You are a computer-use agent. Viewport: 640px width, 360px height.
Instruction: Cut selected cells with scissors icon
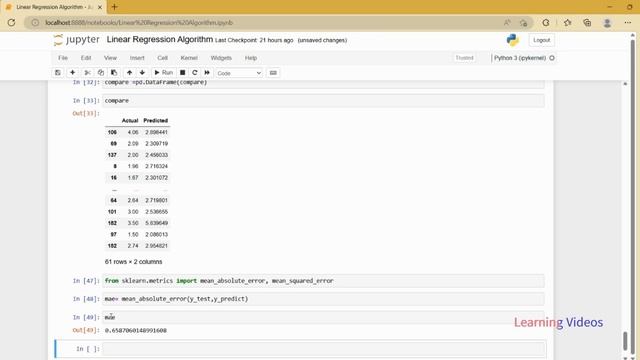[87, 73]
